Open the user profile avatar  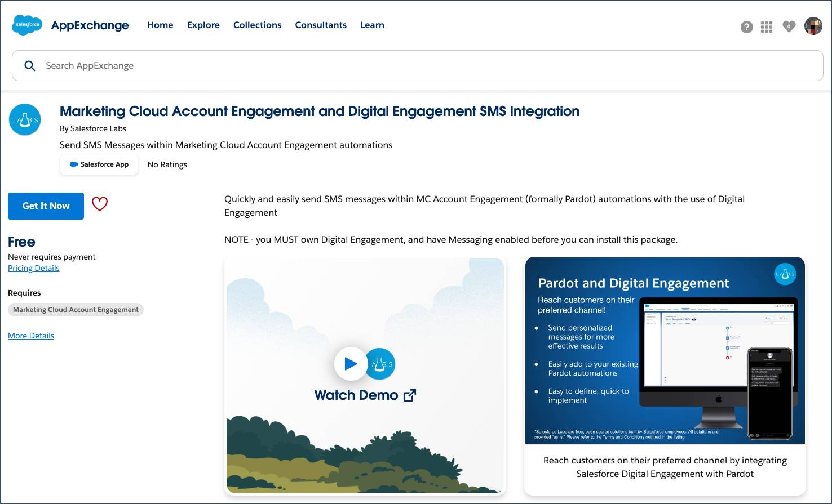(x=813, y=26)
